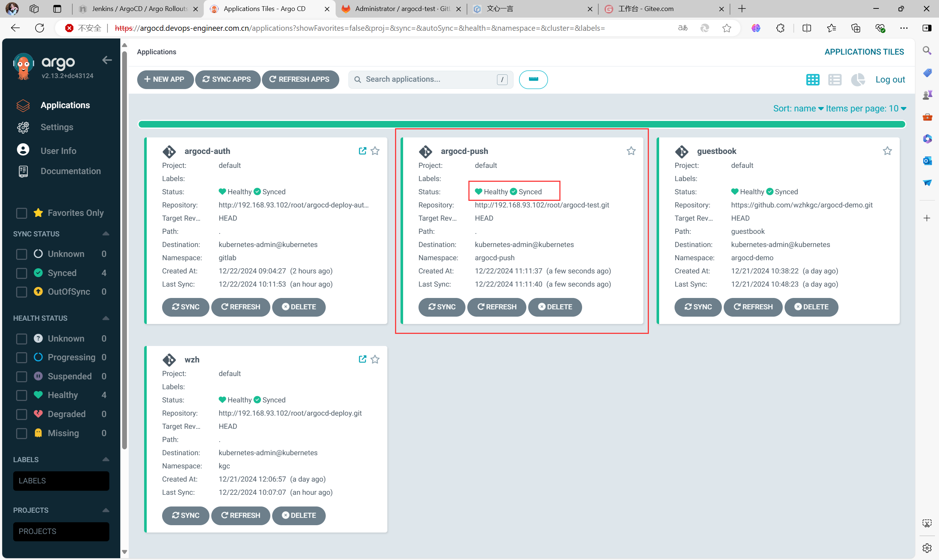939x560 pixels.
Task: Switch to the list view icon
Action: (835, 80)
